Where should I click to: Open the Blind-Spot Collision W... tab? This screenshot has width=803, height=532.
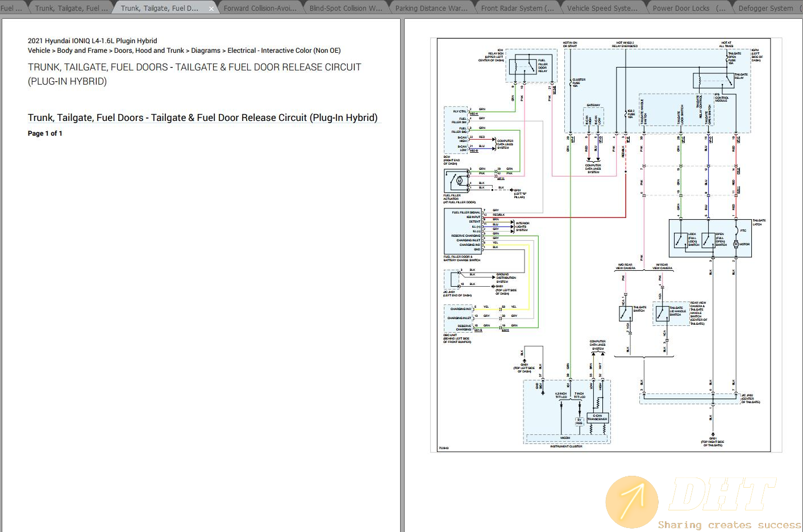click(346, 8)
